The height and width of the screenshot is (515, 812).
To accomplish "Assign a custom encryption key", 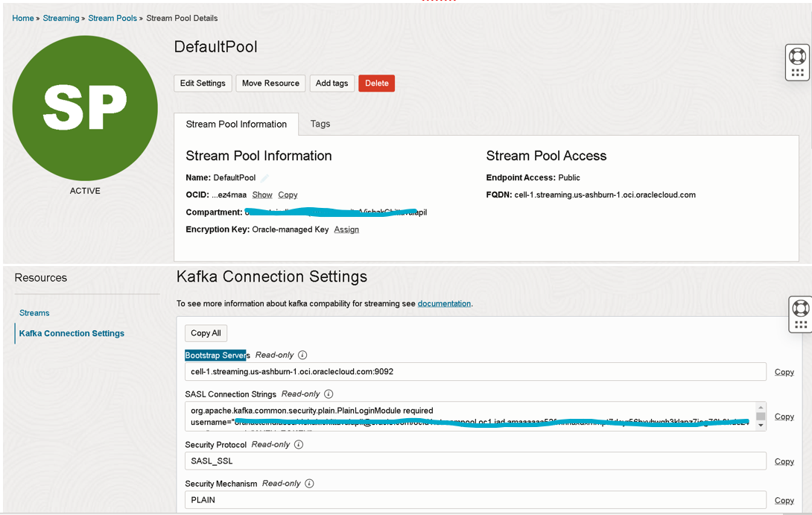I will click(346, 229).
